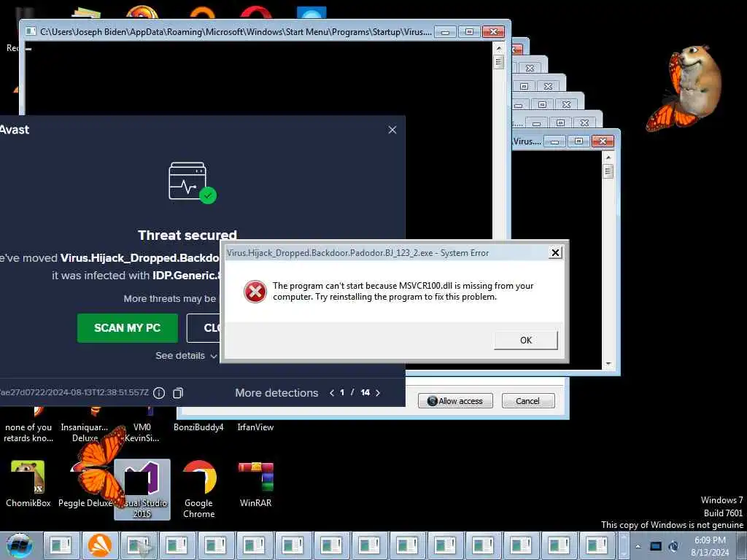Click scroll-down arrow in small Virus console
The height and width of the screenshot is (560, 747).
click(608, 364)
